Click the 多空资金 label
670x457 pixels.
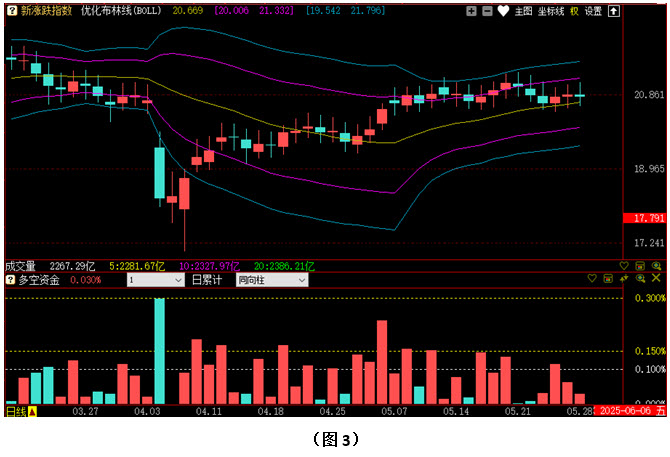click(x=39, y=280)
